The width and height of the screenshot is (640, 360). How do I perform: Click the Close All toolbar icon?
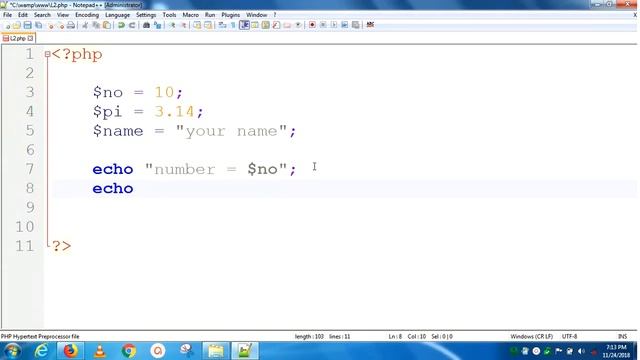61,25
